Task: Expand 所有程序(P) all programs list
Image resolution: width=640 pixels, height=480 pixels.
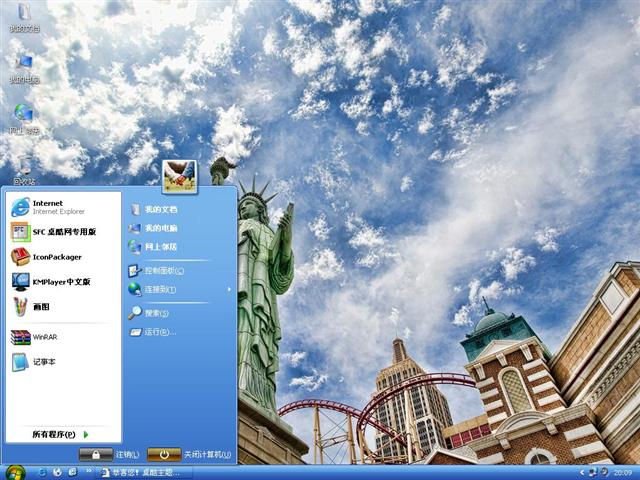Action: point(60,434)
